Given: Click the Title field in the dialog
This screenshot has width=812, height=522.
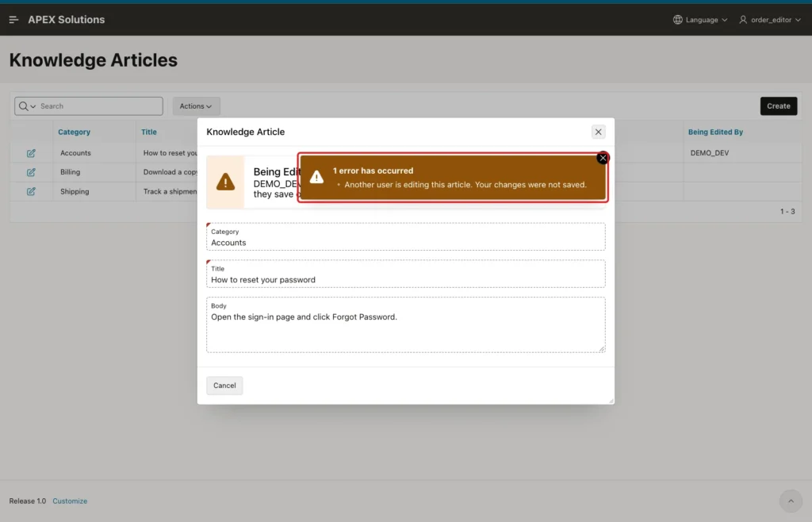Looking at the screenshot, I should (405, 274).
